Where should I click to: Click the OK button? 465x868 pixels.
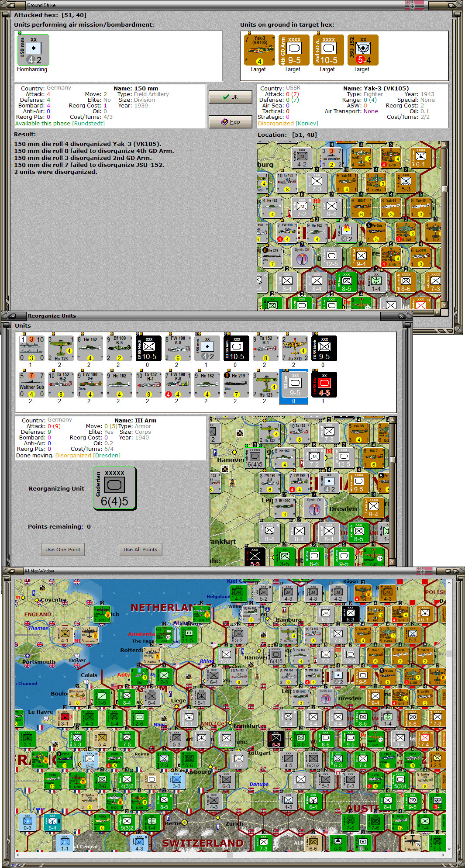[x=230, y=97]
